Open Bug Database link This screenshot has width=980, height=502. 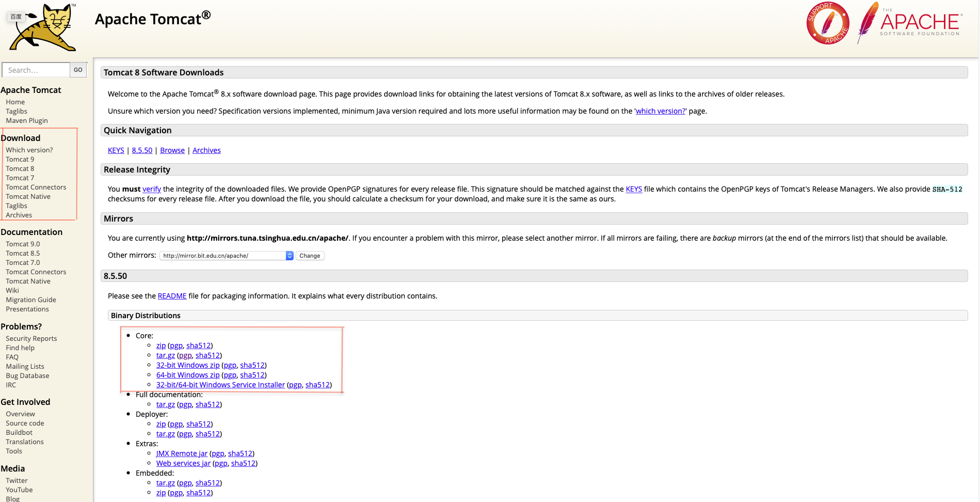[28, 375]
